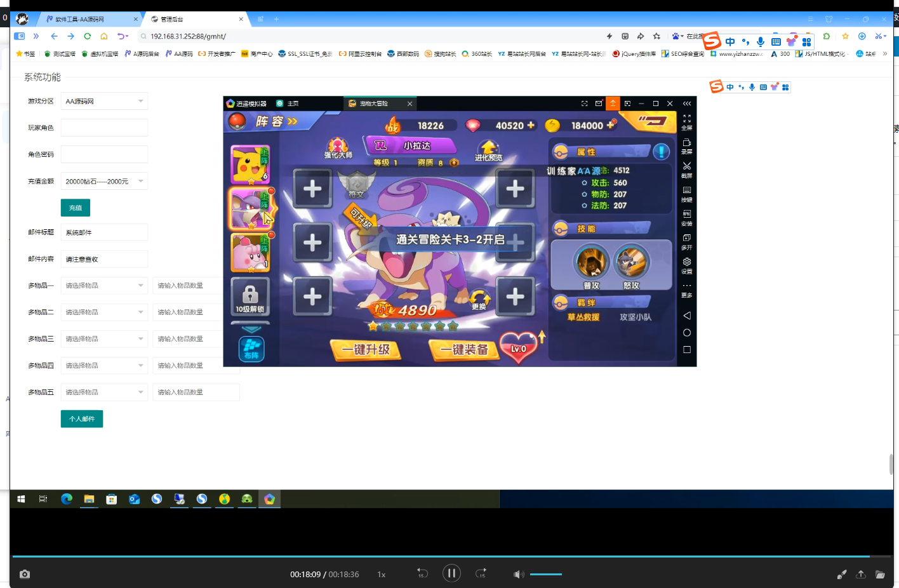Add diamonds with plus next to 40520
This screenshot has width=899, height=588.
531,125
